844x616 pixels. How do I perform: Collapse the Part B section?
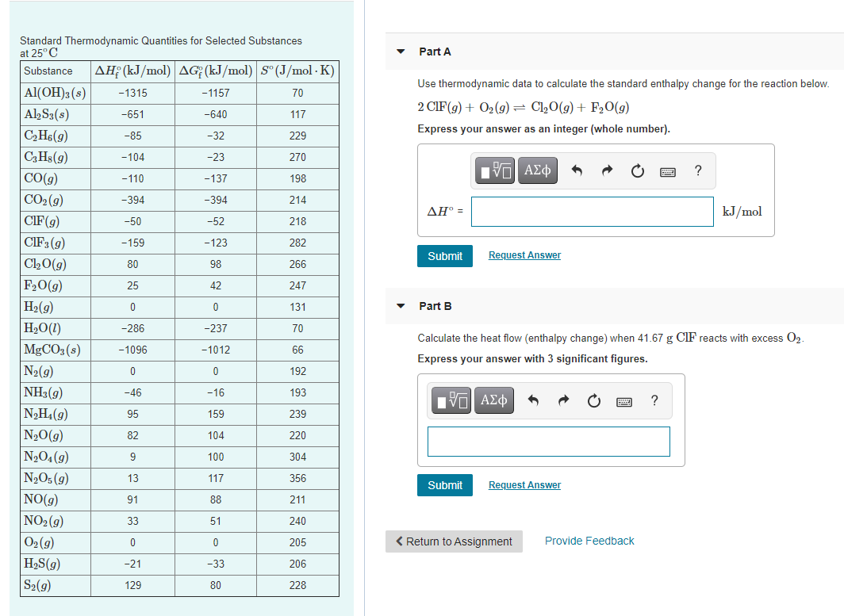point(401,305)
